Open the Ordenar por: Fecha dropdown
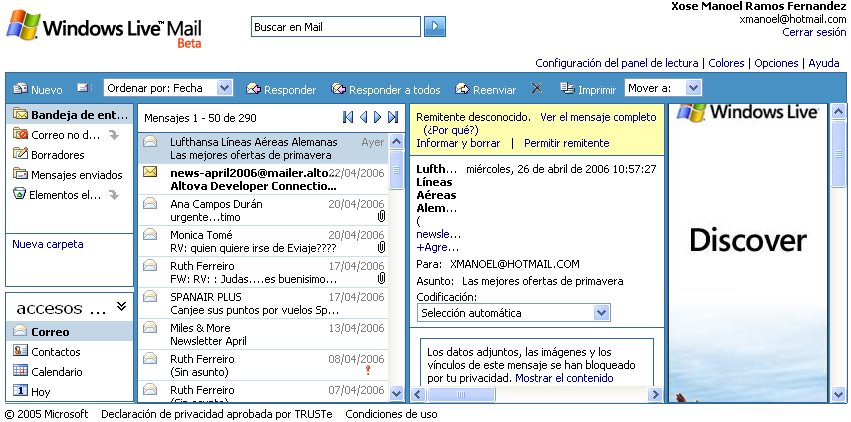The width and height of the screenshot is (851, 422). pos(168,88)
